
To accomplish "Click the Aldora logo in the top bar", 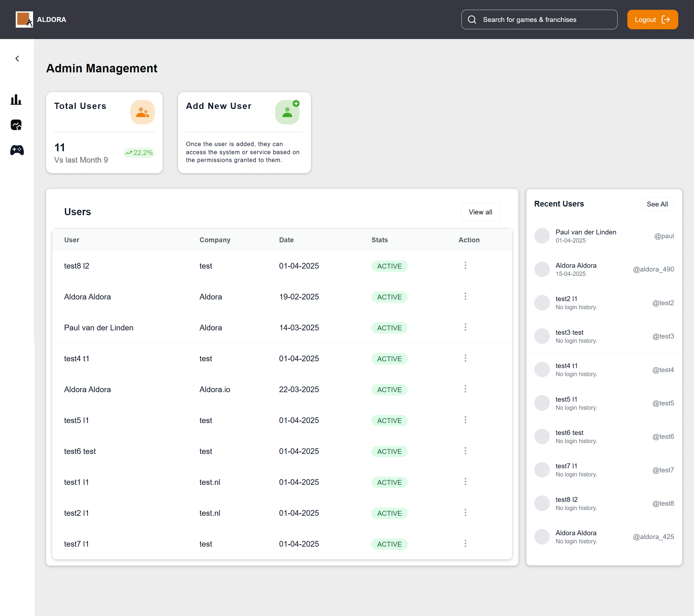I will (x=24, y=19).
